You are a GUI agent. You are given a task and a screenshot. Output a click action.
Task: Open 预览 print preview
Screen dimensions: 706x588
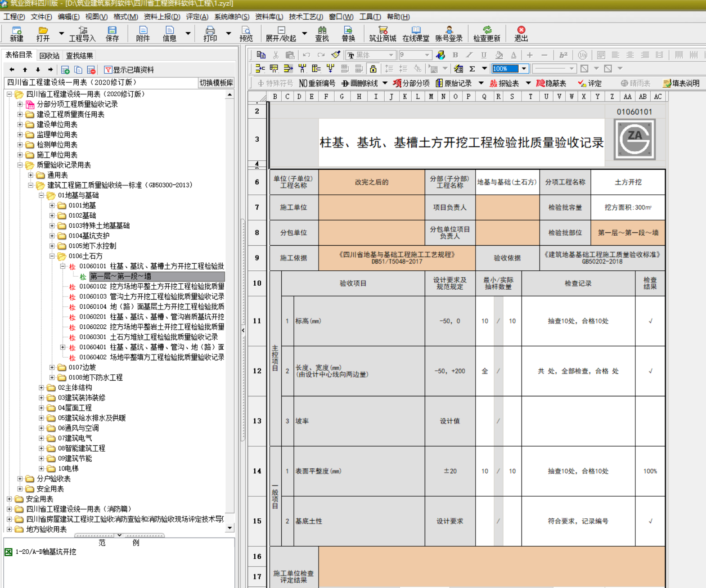[246, 34]
